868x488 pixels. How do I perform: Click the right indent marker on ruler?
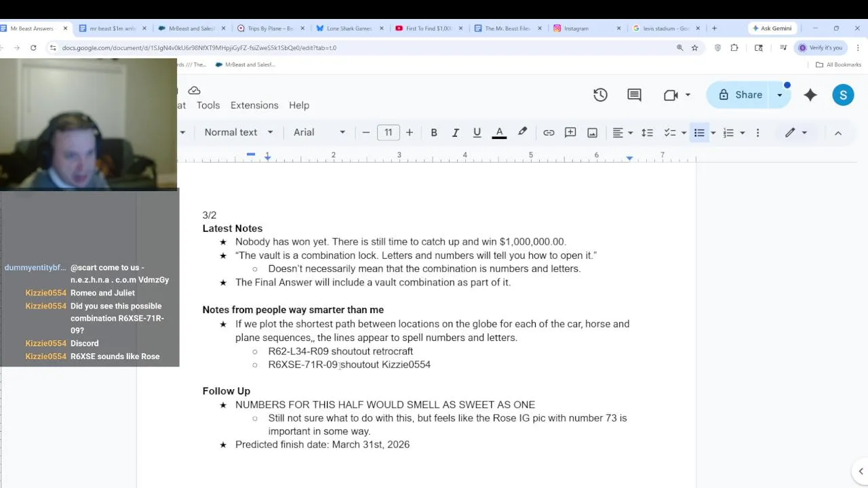(629, 158)
